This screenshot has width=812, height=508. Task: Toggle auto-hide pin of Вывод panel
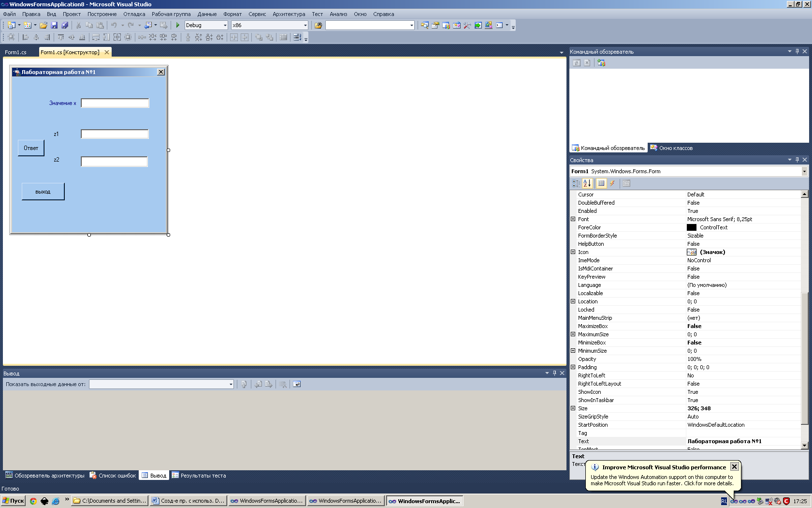coord(554,373)
